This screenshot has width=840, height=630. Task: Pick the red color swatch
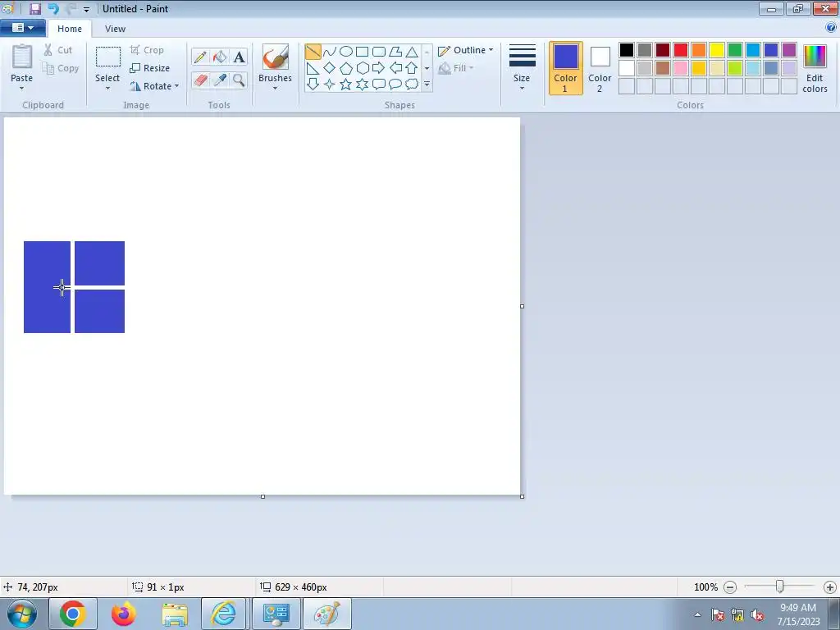pos(681,50)
